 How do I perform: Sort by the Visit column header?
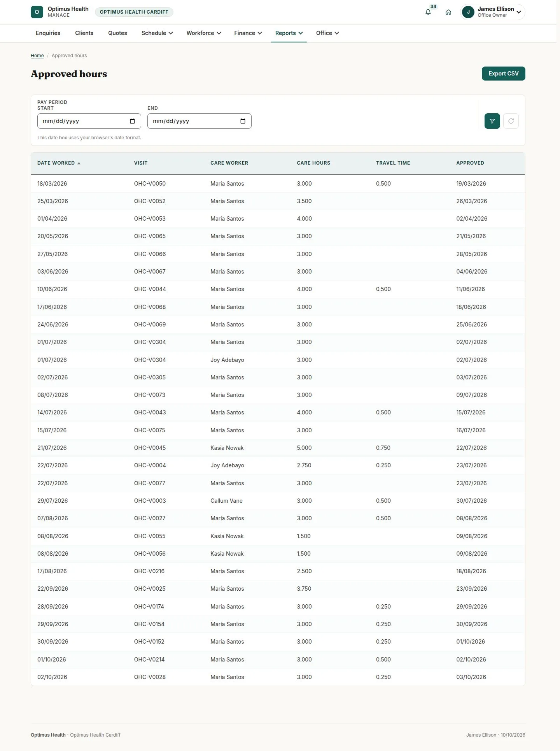coord(141,163)
